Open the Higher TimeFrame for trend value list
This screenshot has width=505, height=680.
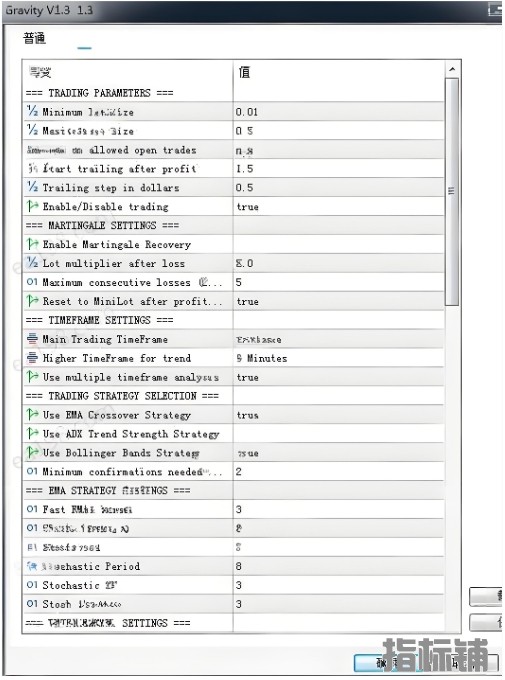tap(338, 358)
